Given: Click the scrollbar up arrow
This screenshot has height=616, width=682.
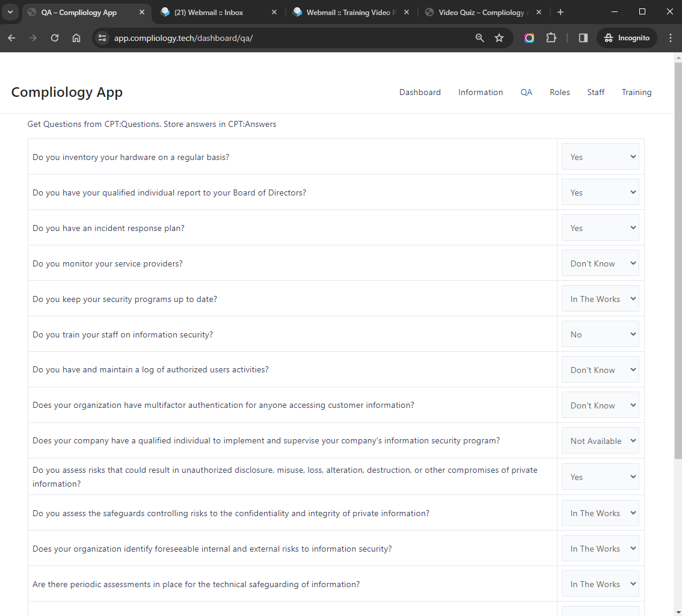Looking at the screenshot, I should (x=678, y=57).
